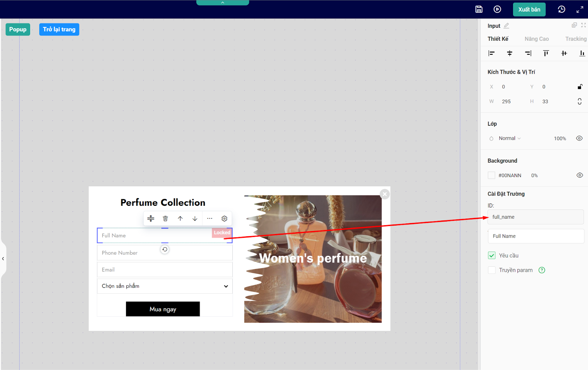Close the popup with the X icon
Screen dimensions: 588x370
click(385, 194)
